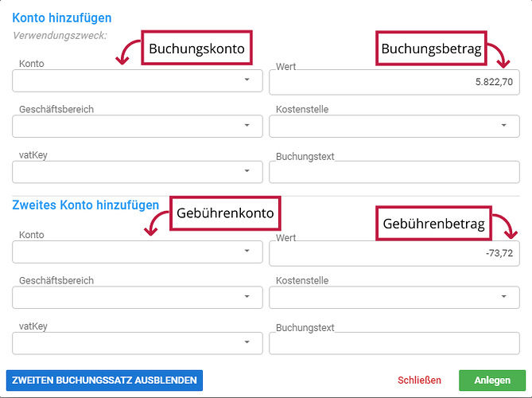Click the Buchungsbetrag annotation label

point(431,49)
